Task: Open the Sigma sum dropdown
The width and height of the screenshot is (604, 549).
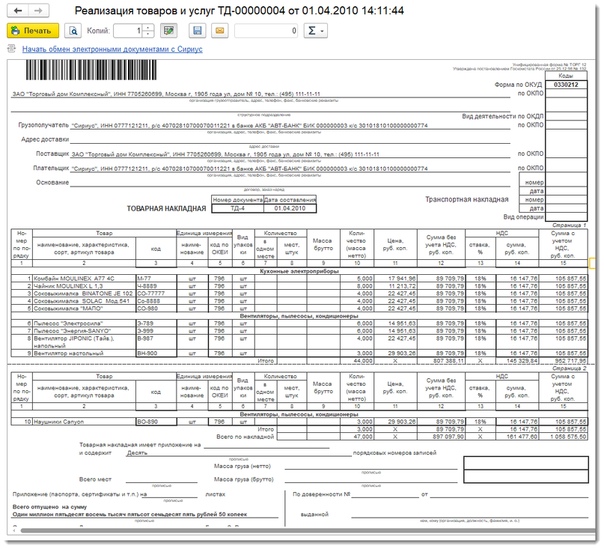Action: point(316,31)
